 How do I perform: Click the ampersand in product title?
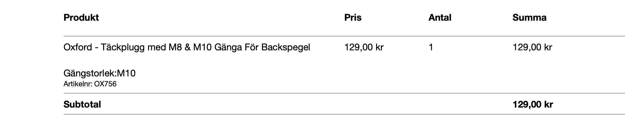point(188,48)
